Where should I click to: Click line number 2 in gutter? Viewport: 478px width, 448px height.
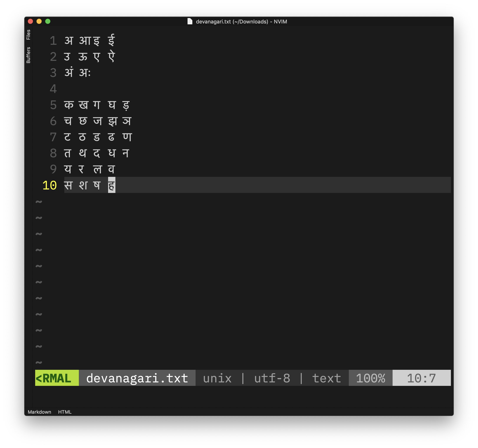tap(53, 57)
